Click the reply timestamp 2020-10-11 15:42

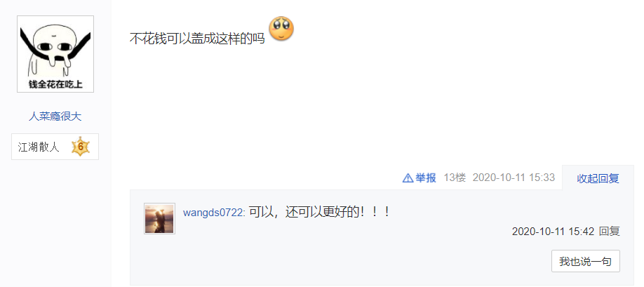point(553,231)
